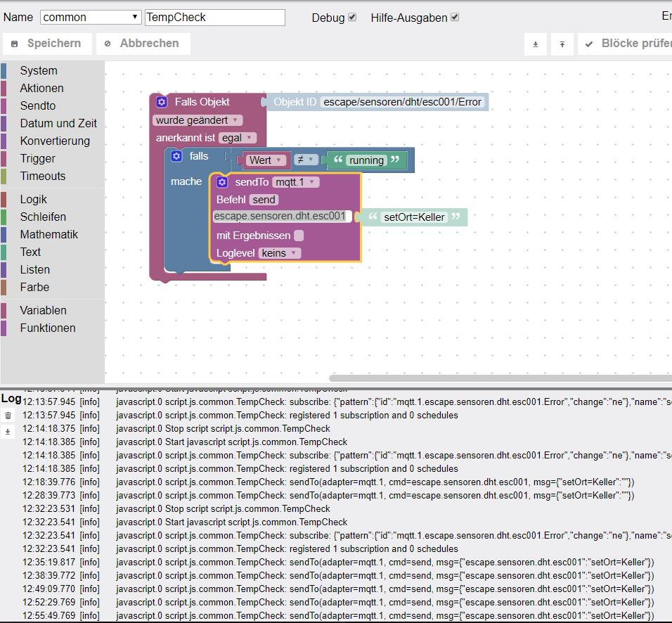Open the Text block category
The height and width of the screenshot is (623, 672).
pos(30,252)
